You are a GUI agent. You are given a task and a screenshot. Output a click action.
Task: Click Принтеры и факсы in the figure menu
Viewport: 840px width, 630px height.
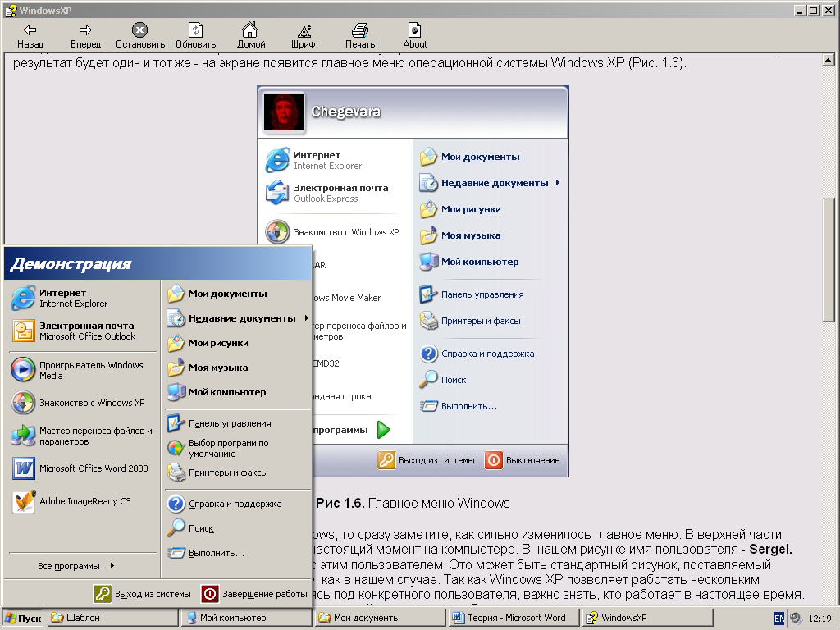[470, 321]
